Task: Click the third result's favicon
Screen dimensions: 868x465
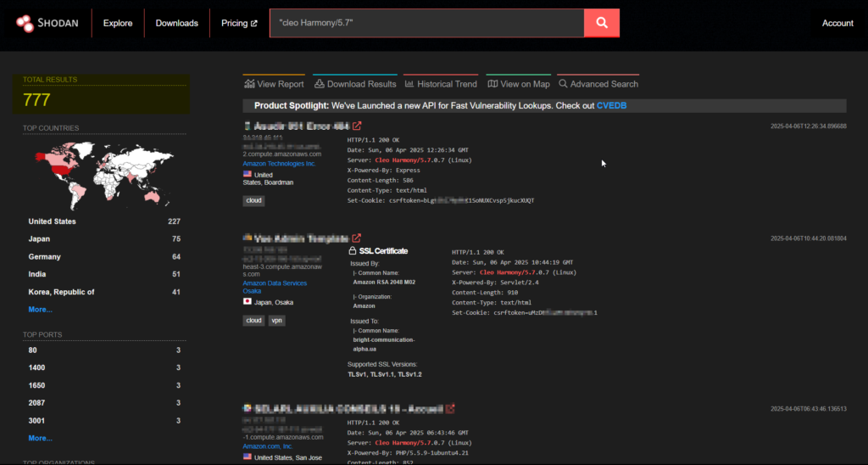Action: tap(247, 408)
